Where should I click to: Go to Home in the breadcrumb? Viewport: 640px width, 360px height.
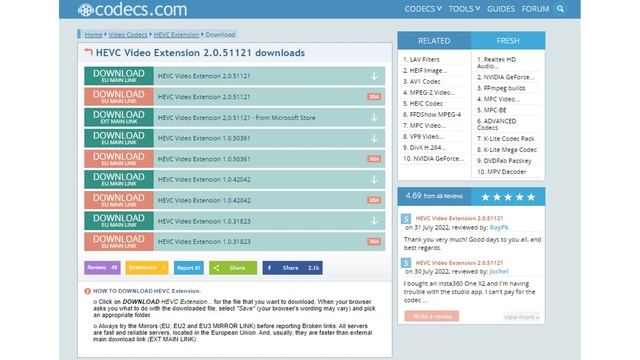tap(93, 35)
